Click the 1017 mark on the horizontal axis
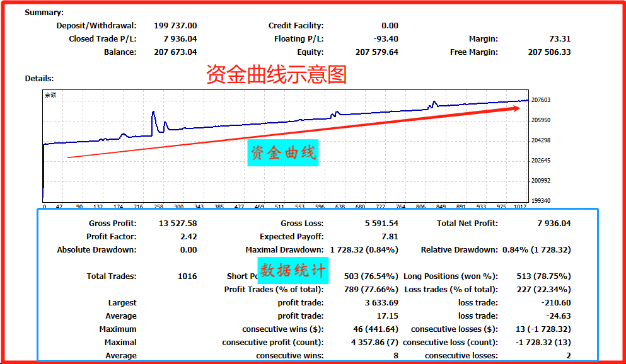 click(x=519, y=207)
